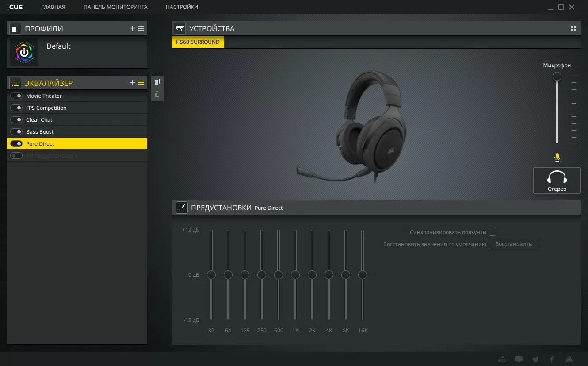Click the 250 Hz equalizer slider knob
Viewport: 588px width, 366px height.
(262, 275)
